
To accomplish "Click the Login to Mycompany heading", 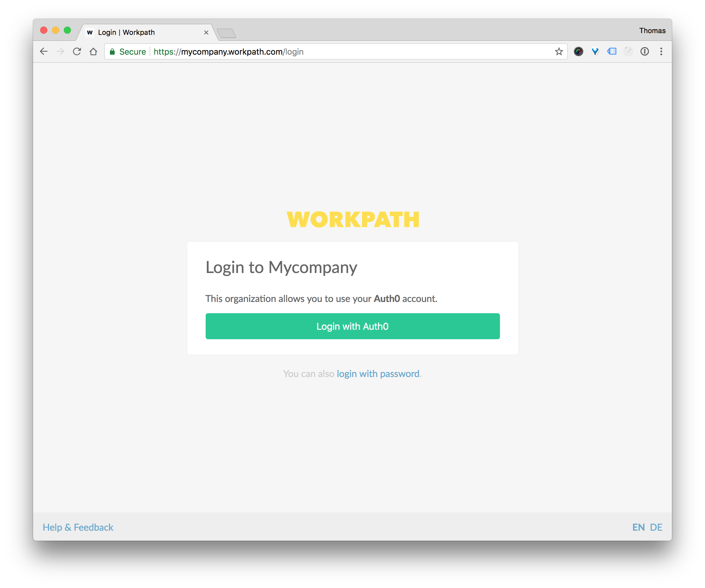I will 281,268.
